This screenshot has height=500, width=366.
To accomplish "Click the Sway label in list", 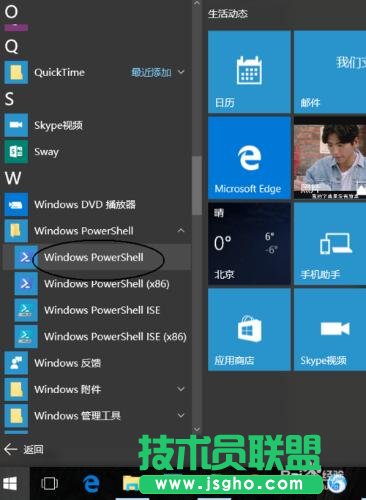I will (x=46, y=152).
